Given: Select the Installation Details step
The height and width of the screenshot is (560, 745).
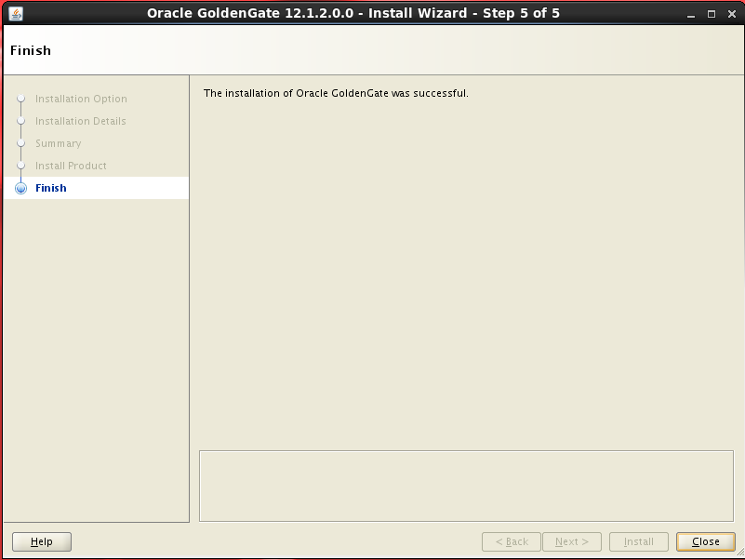Looking at the screenshot, I should click(81, 121).
